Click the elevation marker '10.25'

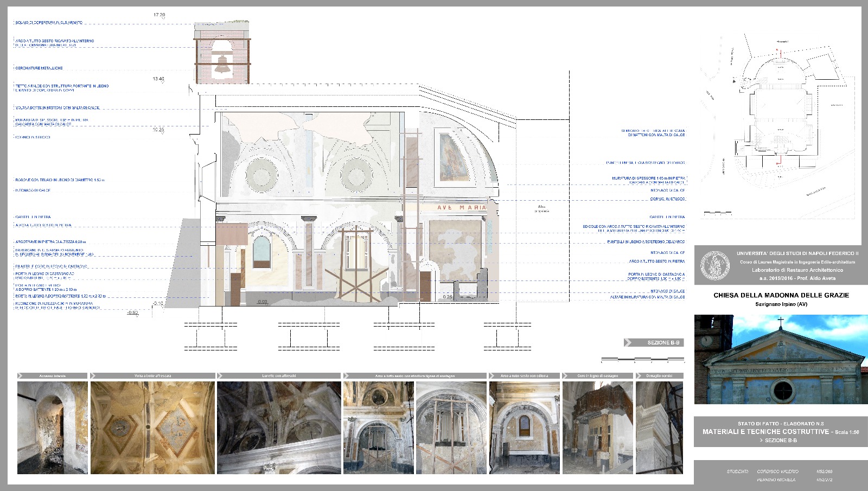158,130
